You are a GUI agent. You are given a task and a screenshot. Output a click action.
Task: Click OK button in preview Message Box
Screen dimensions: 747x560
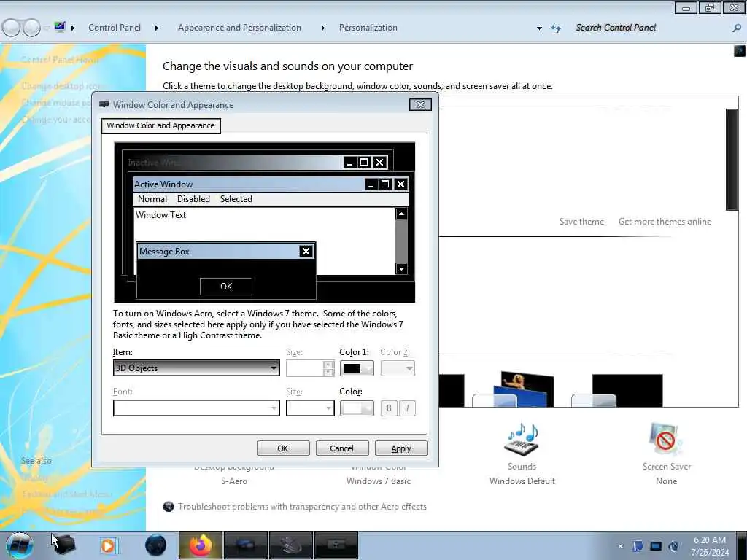click(226, 286)
